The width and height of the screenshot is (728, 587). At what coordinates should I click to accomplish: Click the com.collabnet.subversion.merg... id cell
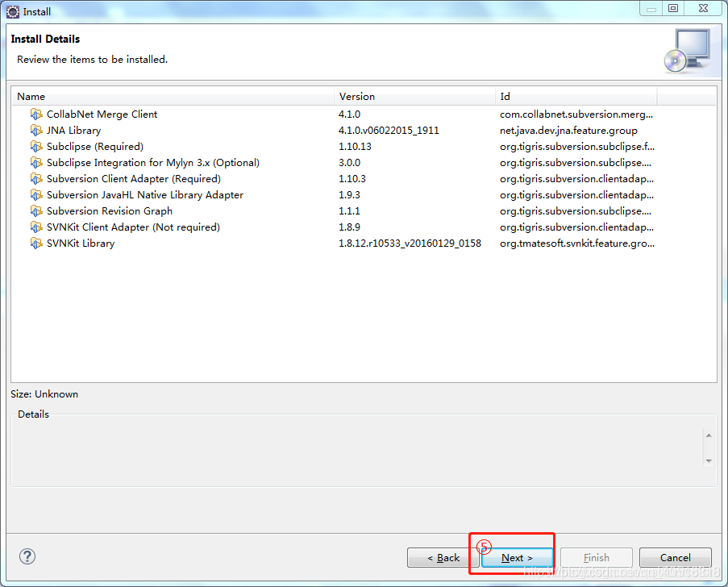(x=576, y=114)
